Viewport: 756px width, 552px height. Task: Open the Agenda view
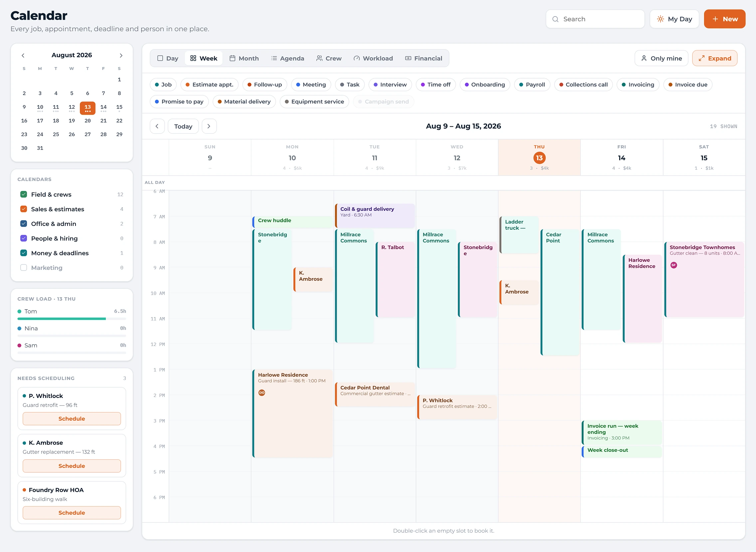[x=287, y=59]
